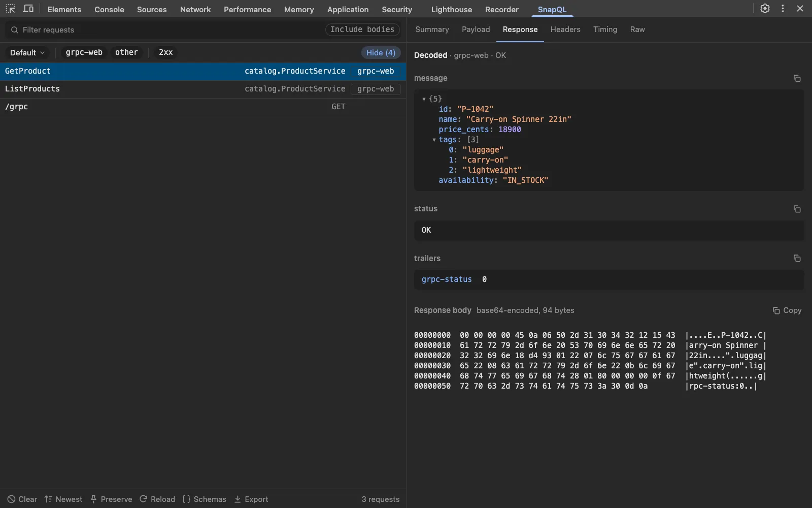The height and width of the screenshot is (508, 812).
Task: Toggle the 2xx status filter chip
Action: click(x=165, y=52)
